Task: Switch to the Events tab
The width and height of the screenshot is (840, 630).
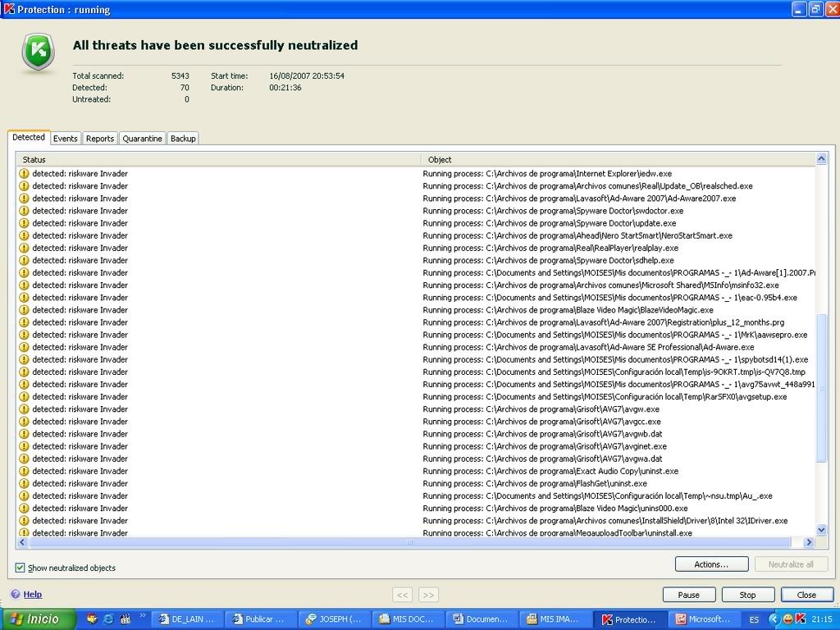Action: point(66,138)
